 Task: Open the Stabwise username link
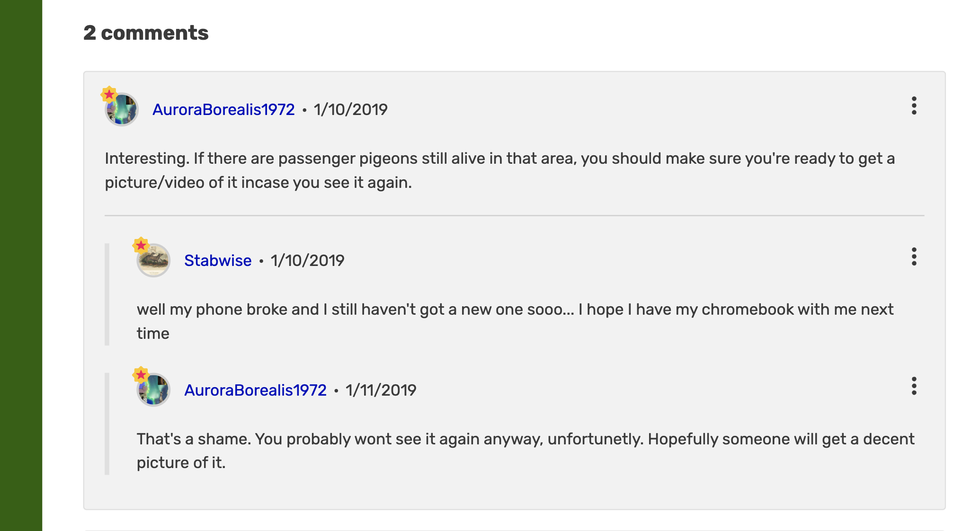(x=218, y=261)
